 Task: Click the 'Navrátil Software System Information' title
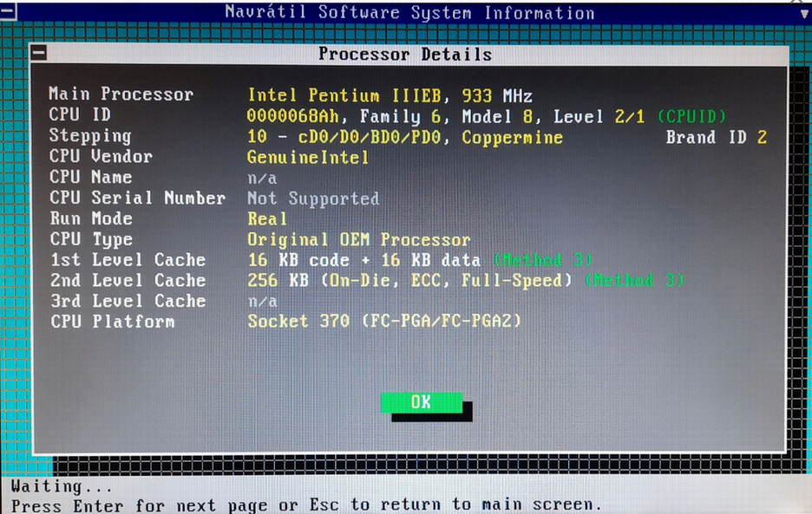pos(409,12)
